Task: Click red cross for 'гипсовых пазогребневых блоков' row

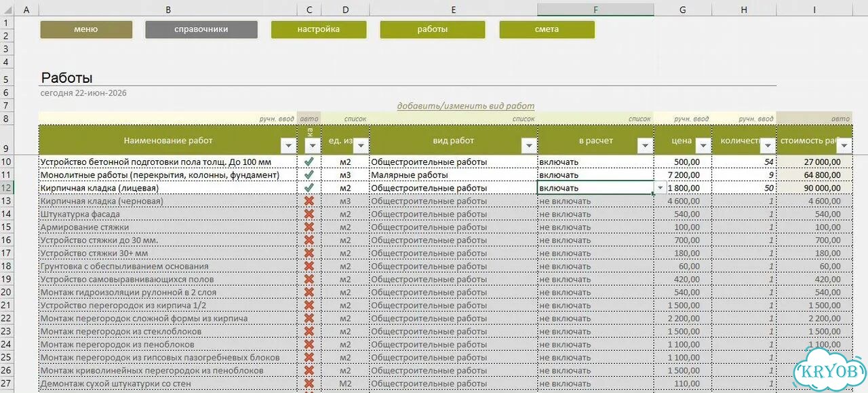Action: coord(309,358)
